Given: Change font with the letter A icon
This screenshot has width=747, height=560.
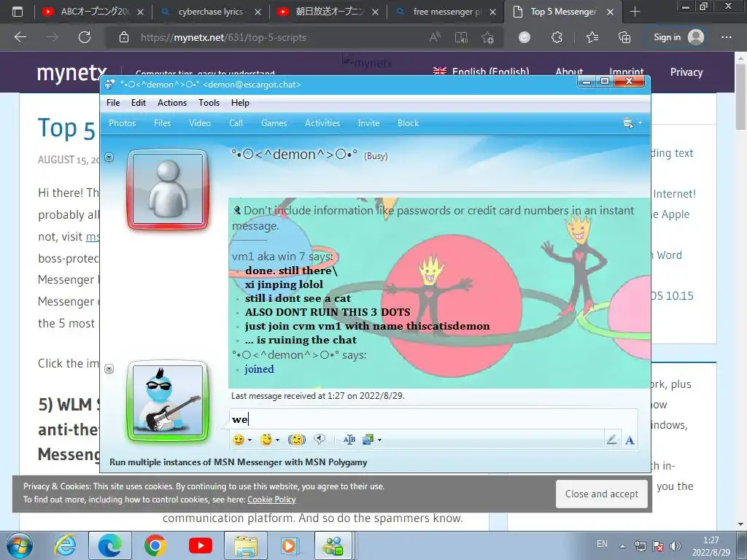Looking at the screenshot, I should point(630,440).
